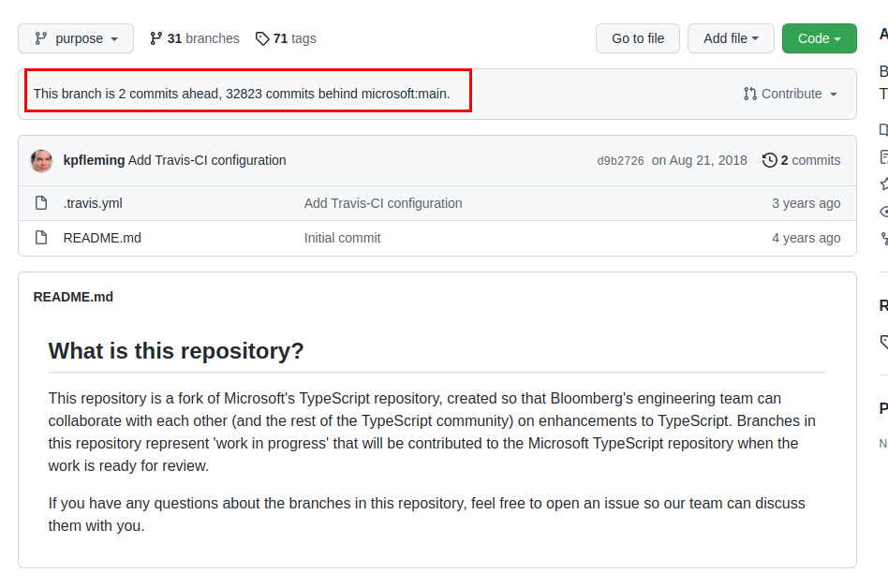Viewport: 888px width, 588px height.
Task: Expand the Contribute dropdown
Action: (790, 94)
